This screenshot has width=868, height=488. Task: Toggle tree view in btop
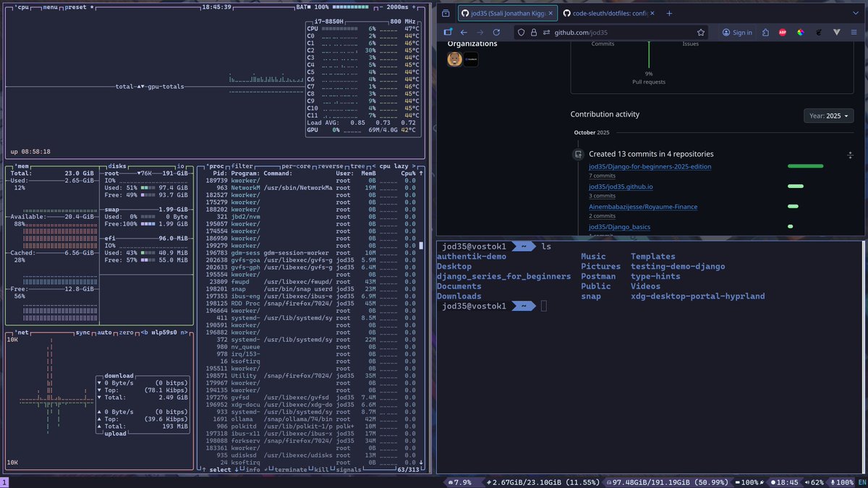(359, 166)
